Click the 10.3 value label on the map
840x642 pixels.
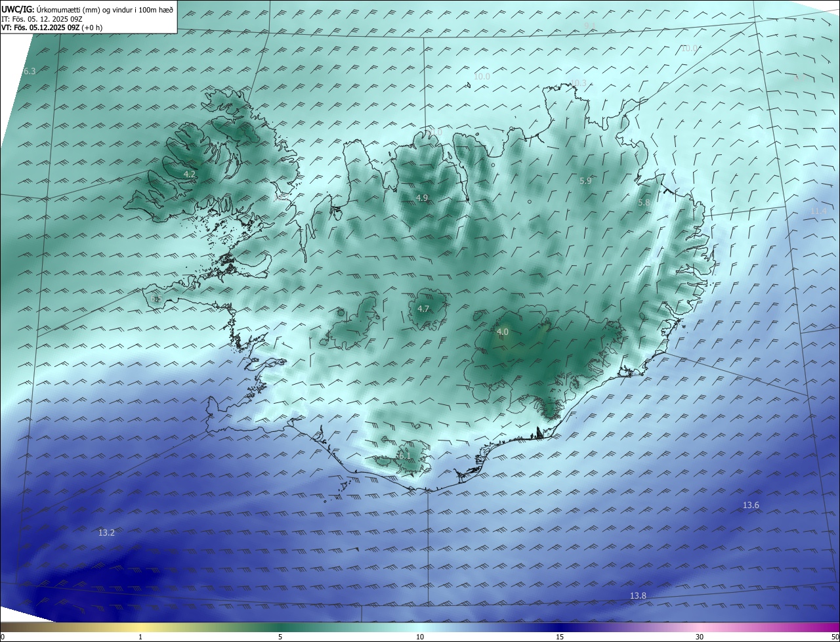coord(578,83)
